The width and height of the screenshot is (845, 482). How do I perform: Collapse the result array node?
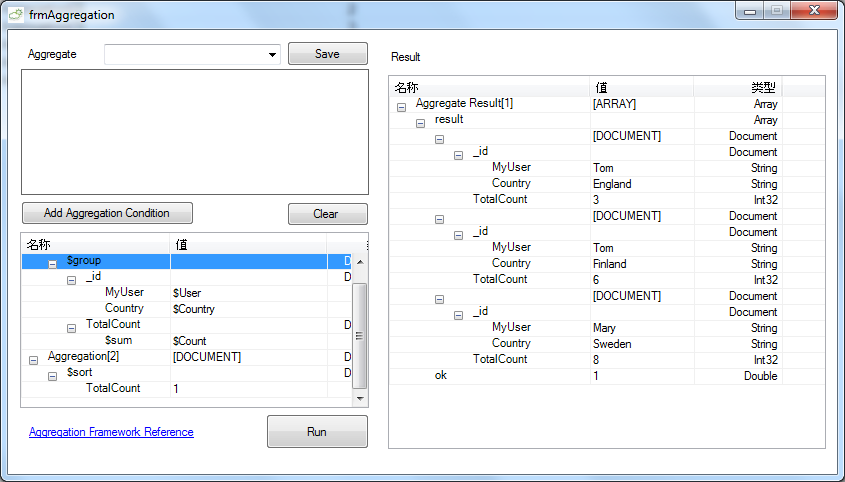pos(420,123)
